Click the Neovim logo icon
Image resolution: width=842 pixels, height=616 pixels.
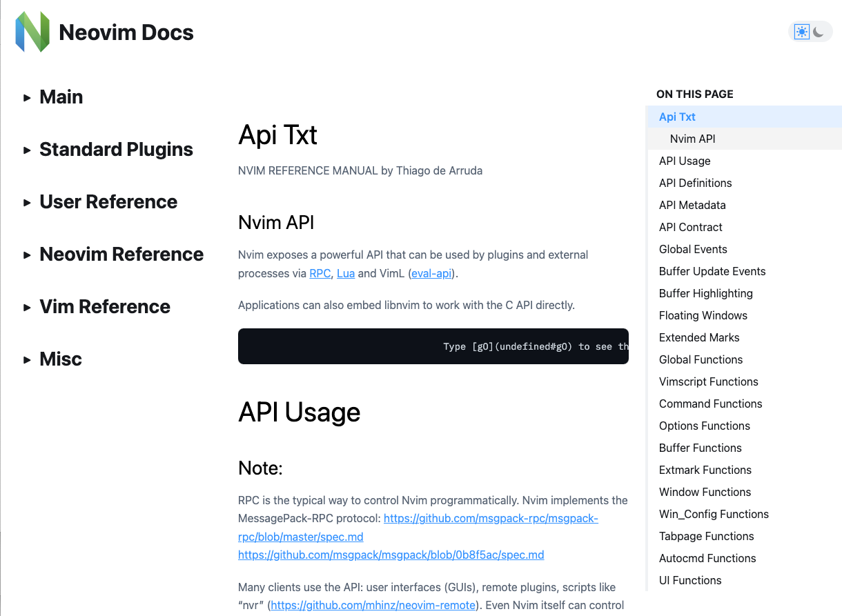click(32, 32)
